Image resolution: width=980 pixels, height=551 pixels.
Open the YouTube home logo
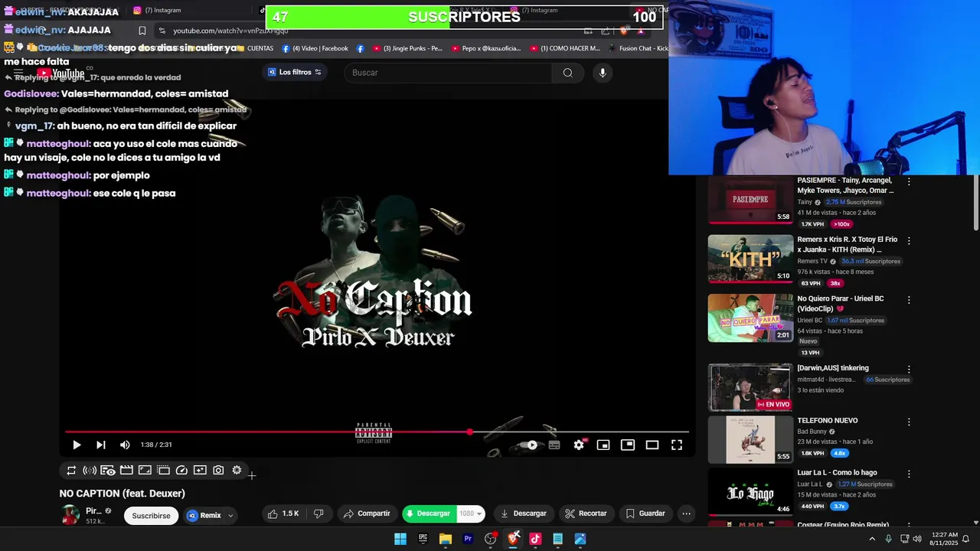61,73
